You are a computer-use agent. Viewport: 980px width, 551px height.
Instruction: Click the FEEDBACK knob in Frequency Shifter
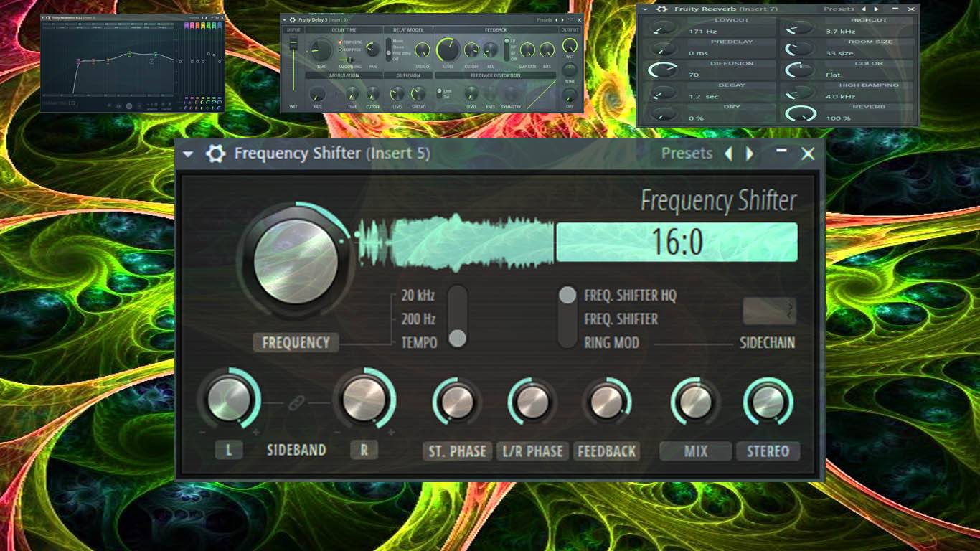(607, 402)
